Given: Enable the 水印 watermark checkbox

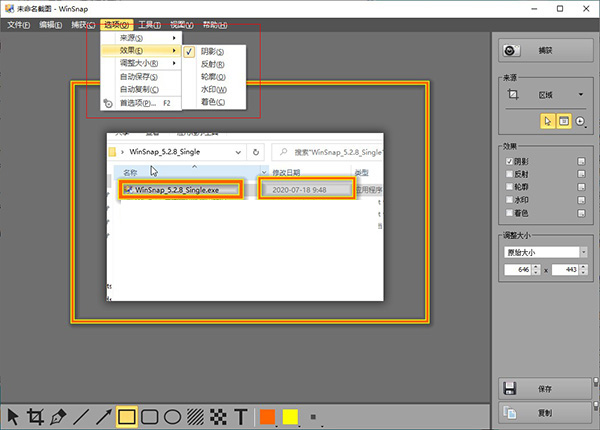Looking at the screenshot, I should pyautogui.click(x=509, y=200).
